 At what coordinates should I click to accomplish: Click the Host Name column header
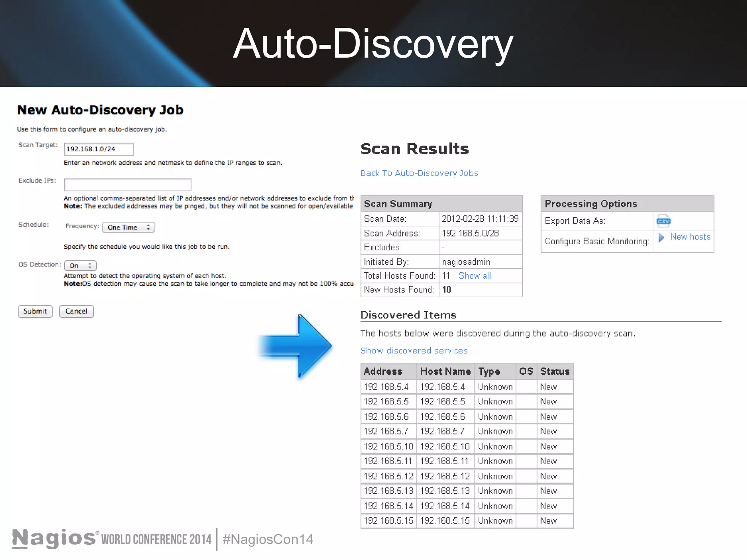point(445,371)
